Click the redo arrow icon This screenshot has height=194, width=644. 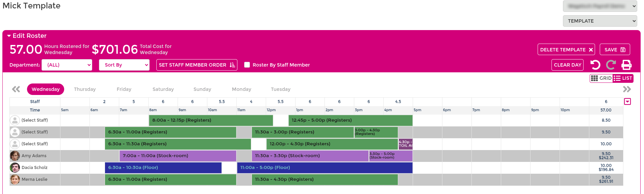[611, 65]
